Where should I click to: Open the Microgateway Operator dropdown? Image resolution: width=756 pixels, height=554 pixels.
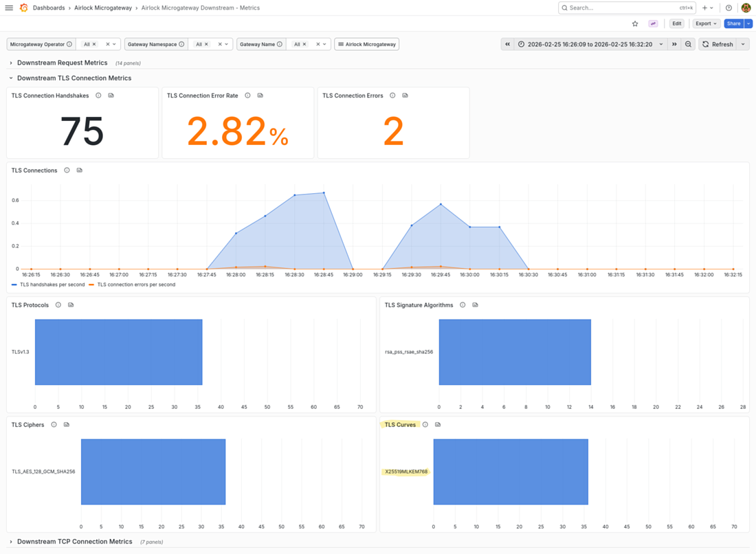point(114,44)
